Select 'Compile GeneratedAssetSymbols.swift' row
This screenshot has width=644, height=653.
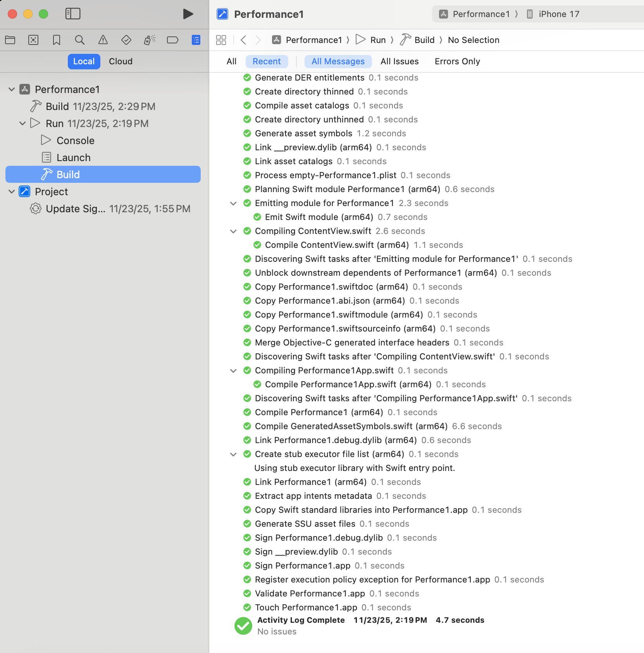tap(372, 426)
